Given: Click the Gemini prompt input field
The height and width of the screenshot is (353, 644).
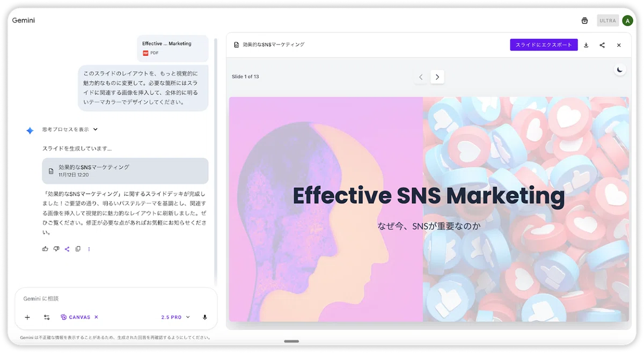Looking at the screenshot, I should coord(115,298).
